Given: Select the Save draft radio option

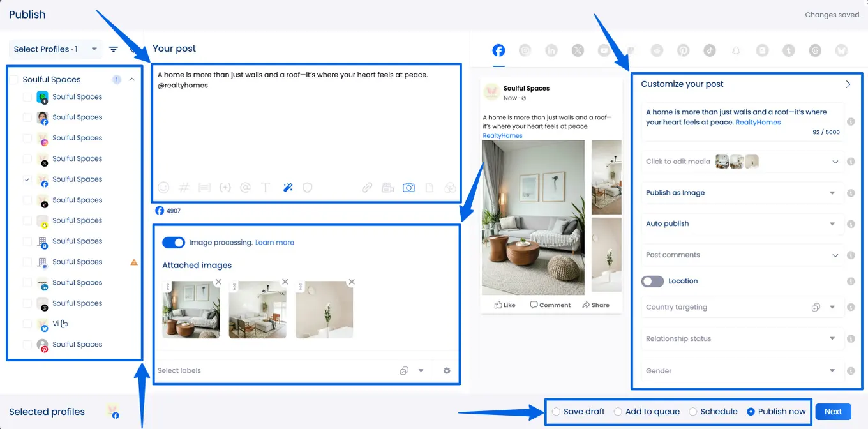Looking at the screenshot, I should coord(557,412).
